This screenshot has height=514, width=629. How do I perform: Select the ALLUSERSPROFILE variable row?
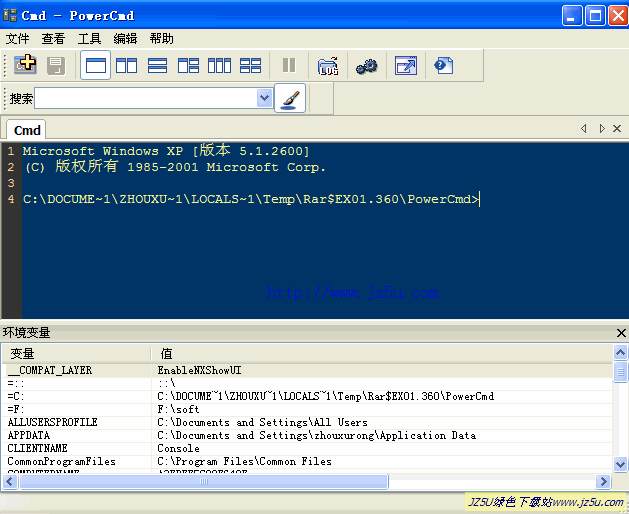307,422
